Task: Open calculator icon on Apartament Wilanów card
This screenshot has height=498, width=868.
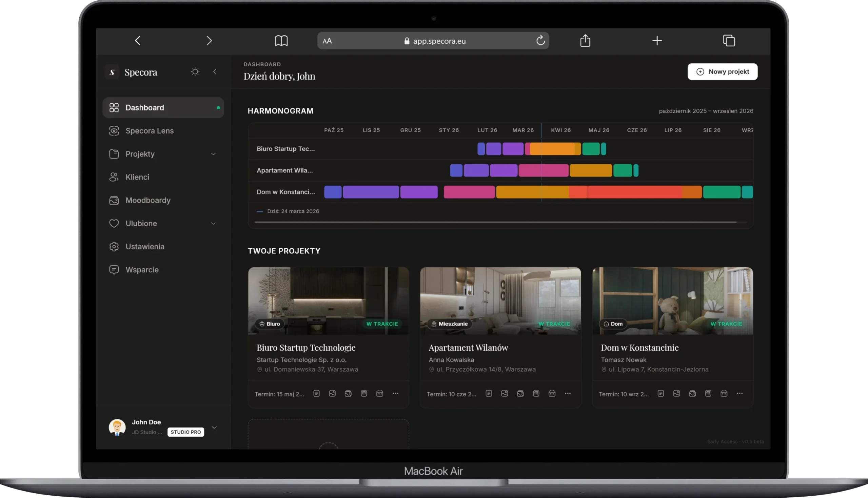Action: [x=536, y=393]
